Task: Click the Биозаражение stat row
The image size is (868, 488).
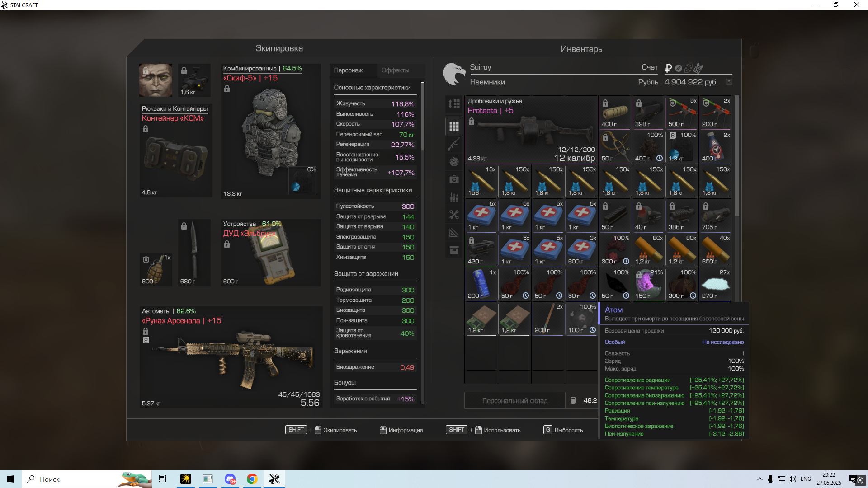Action: (375, 367)
